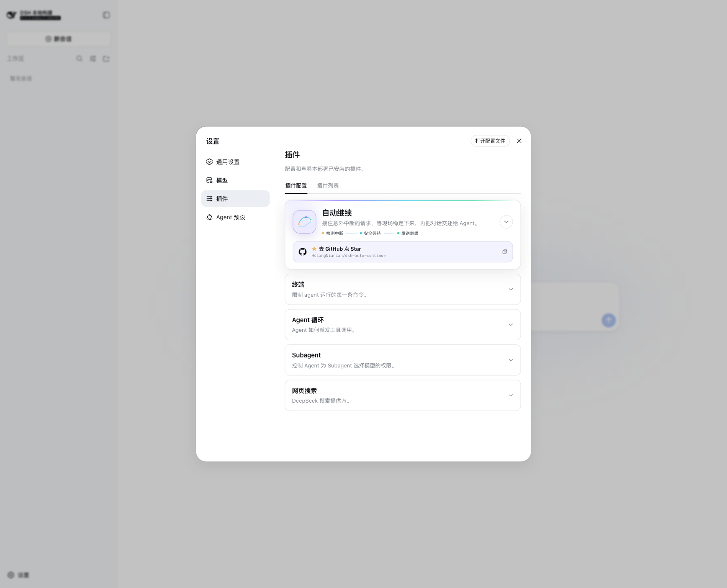Click the 终端 section title

pyautogui.click(x=298, y=285)
